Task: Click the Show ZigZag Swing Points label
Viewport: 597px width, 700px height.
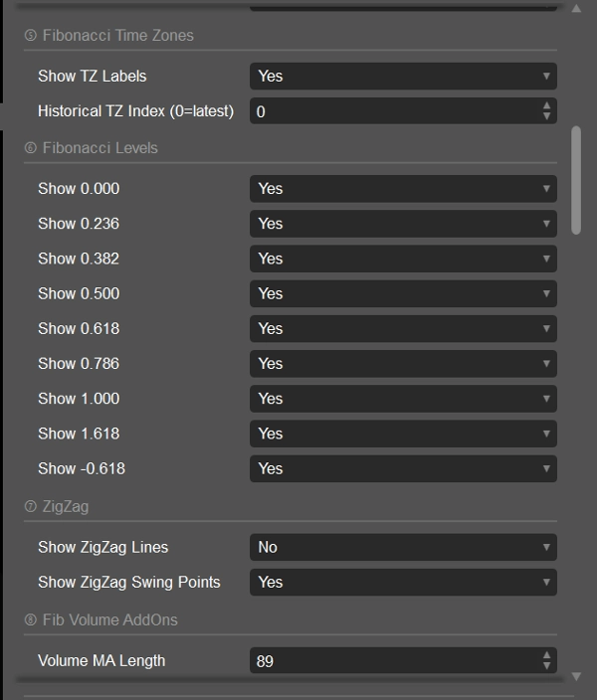Action: click(129, 582)
